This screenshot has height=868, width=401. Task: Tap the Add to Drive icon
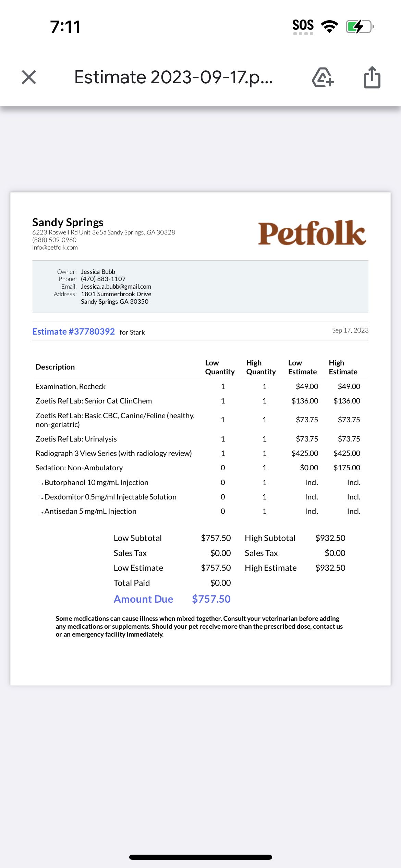[323, 77]
